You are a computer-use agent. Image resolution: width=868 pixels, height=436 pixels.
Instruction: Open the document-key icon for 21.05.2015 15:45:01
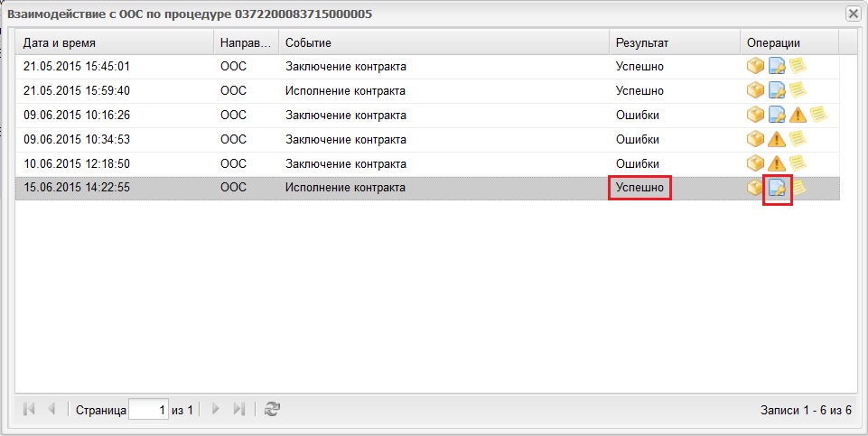[777, 67]
